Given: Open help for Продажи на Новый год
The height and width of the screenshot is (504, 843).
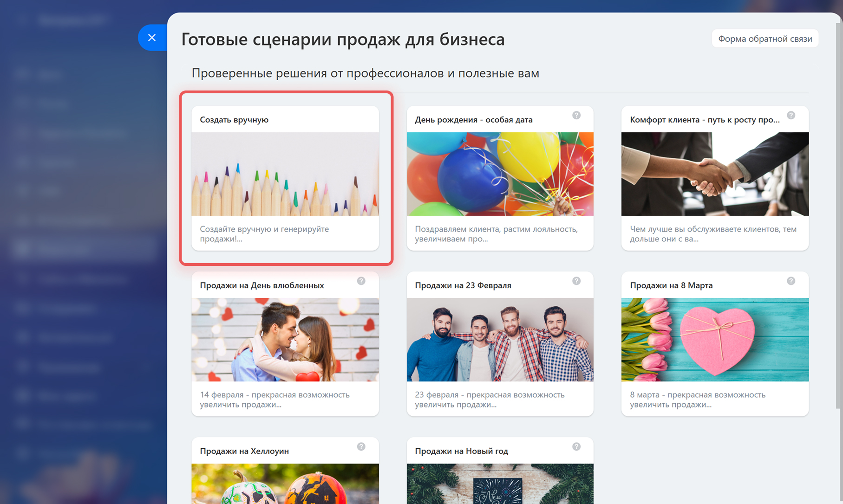Looking at the screenshot, I should [x=576, y=446].
